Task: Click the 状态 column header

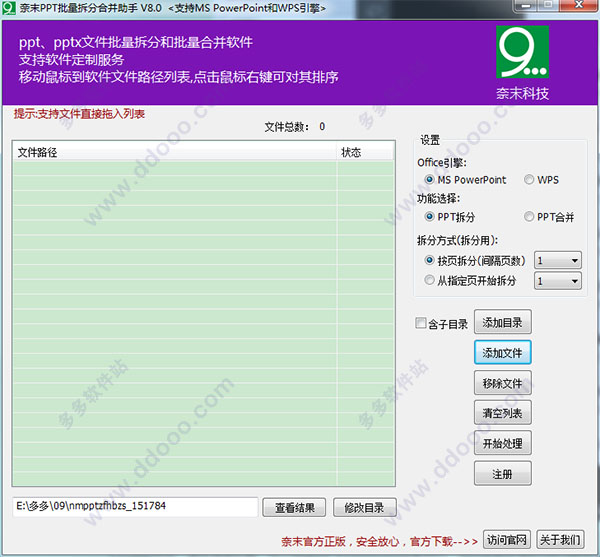Action: (365, 152)
